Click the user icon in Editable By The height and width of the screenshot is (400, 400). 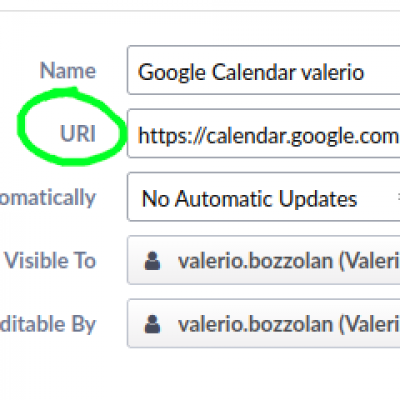152,324
